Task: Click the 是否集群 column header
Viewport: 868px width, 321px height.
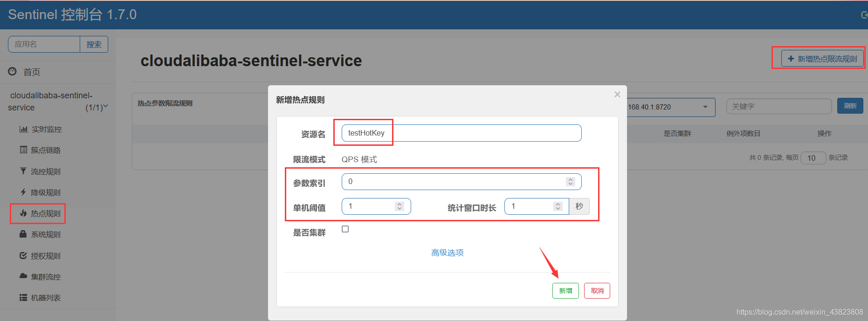Action: [677, 134]
